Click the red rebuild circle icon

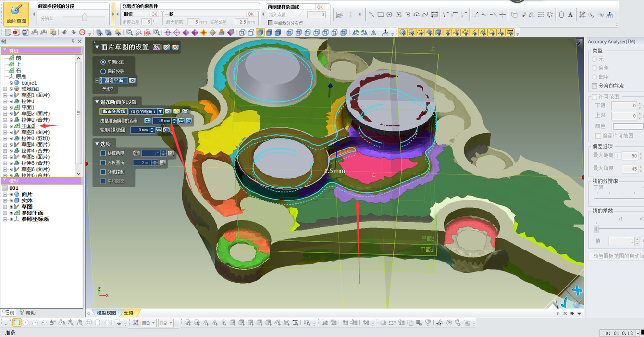(82, 33)
